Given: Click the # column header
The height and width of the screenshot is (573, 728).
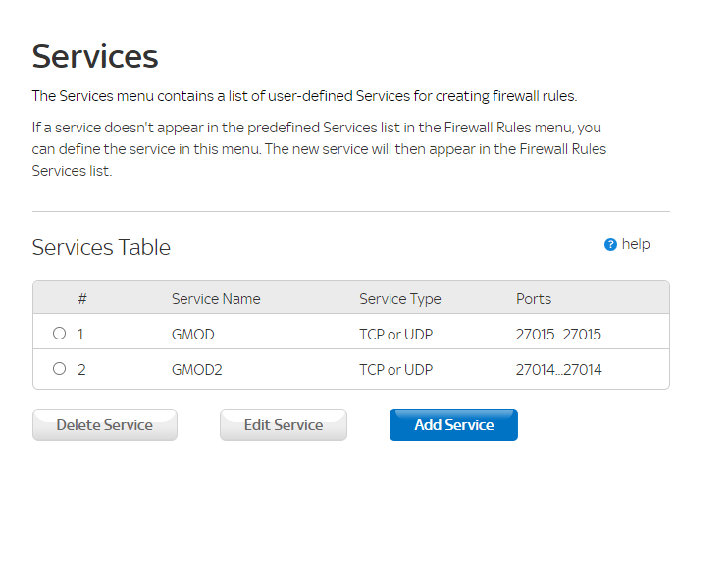Looking at the screenshot, I should tap(82, 299).
